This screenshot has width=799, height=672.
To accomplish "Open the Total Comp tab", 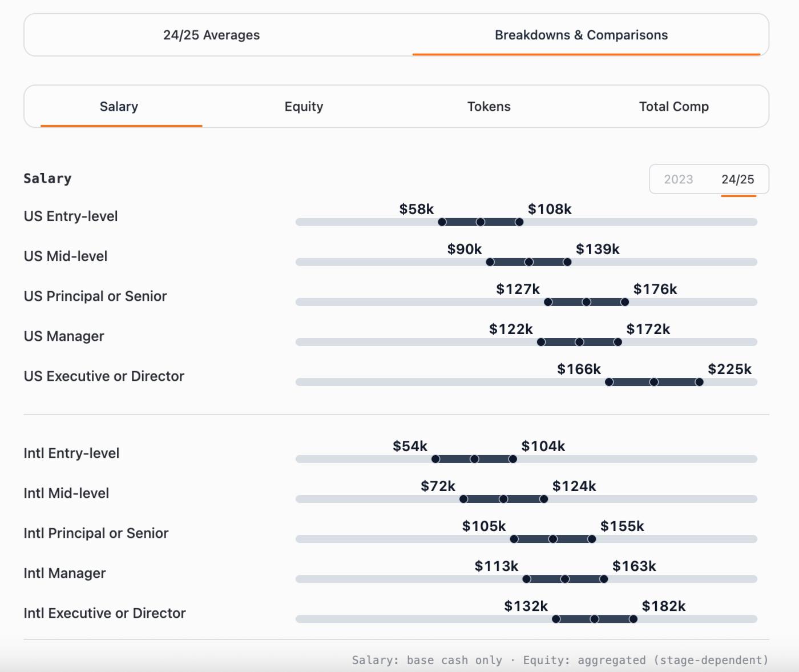I will pyautogui.click(x=673, y=107).
